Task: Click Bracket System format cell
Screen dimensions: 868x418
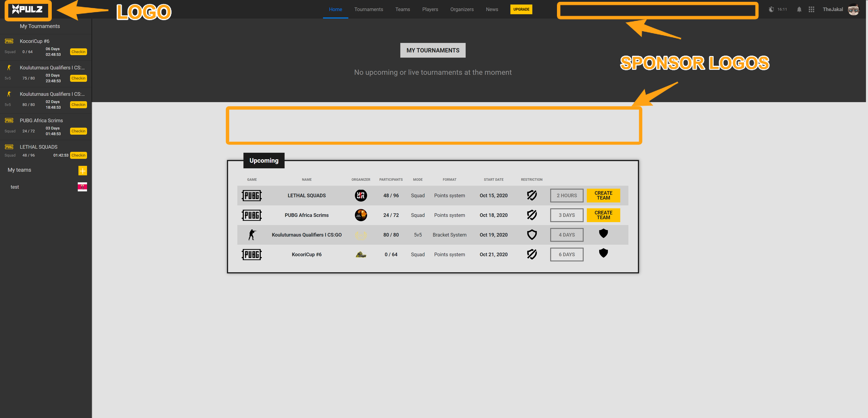Action: tap(449, 235)
